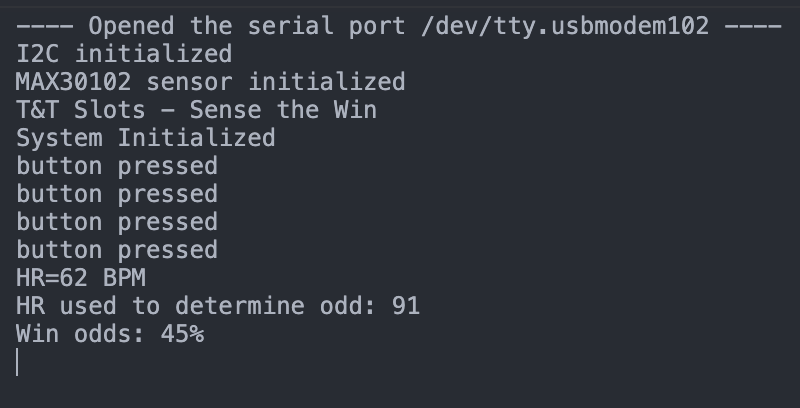Click the leading dashes of the first line
The width and height of the screenshot is (800, 408).
click(44, 25)
